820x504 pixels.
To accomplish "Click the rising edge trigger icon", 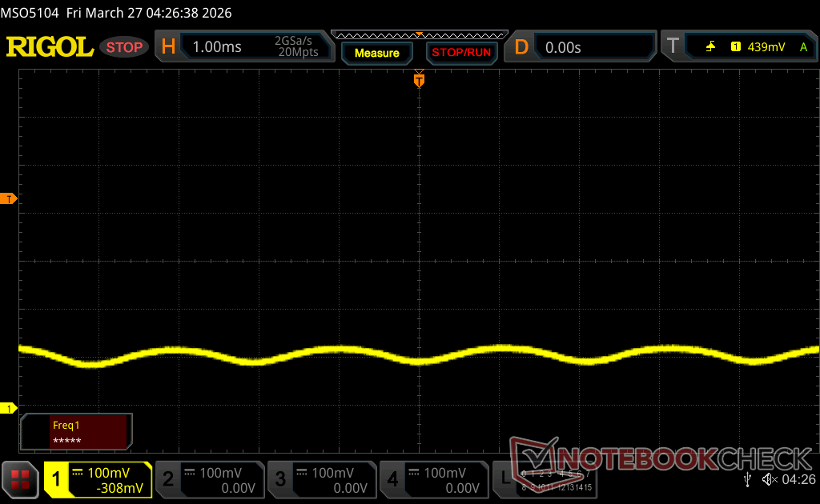I will click(710, 47).
